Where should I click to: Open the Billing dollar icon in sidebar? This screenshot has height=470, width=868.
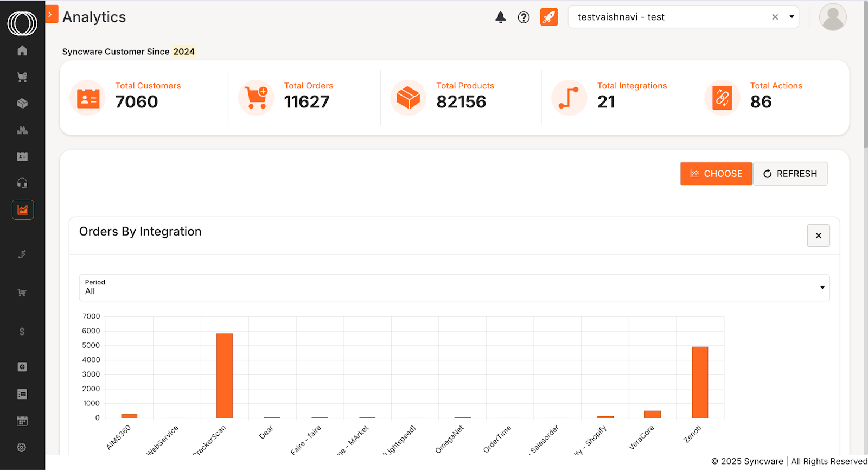[x=22, y=332]
